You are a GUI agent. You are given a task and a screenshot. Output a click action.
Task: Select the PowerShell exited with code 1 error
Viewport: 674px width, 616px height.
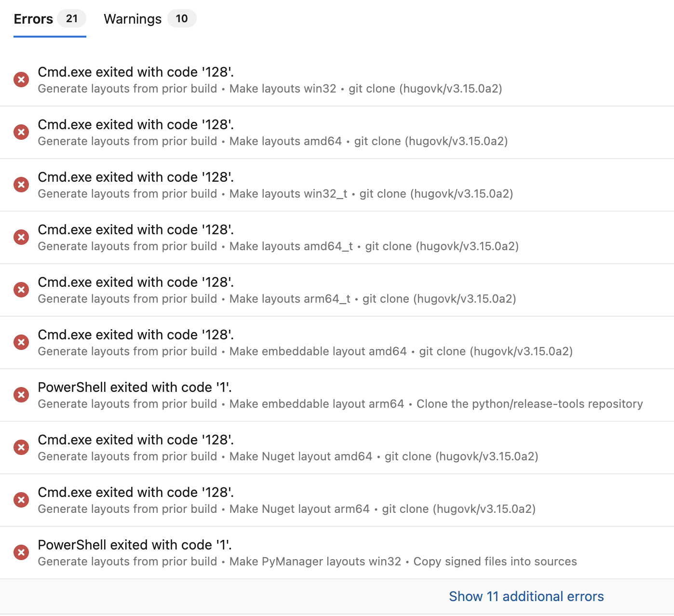[135, 387]
